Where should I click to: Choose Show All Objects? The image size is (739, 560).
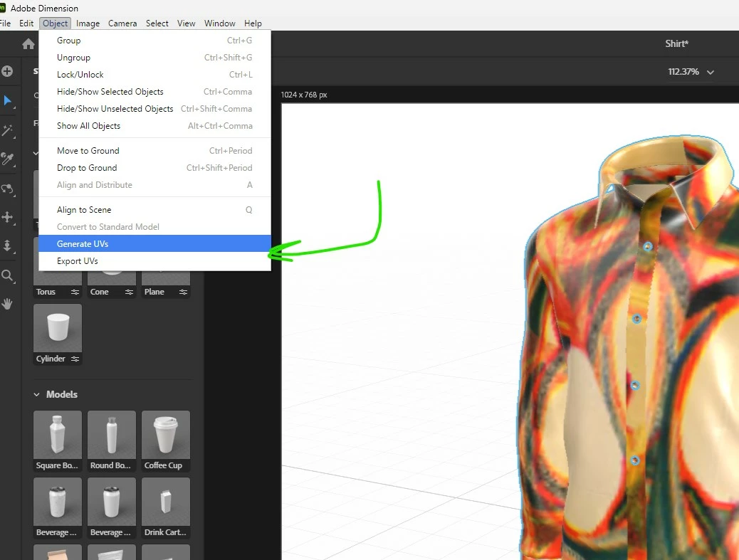[x=154, y=126]
